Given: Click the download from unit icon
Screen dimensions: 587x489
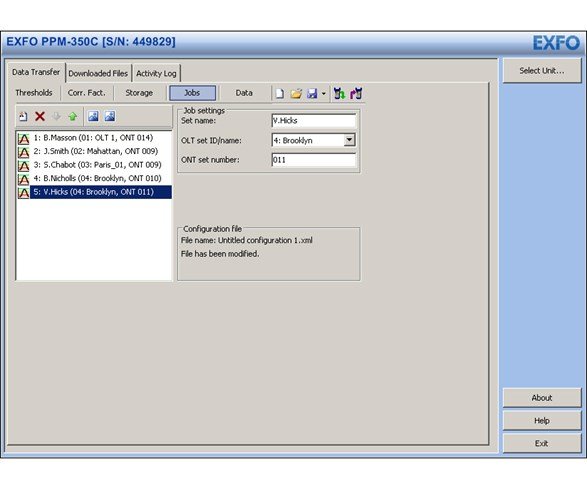Looking at the screenshot, I should [x=340, y=93].
